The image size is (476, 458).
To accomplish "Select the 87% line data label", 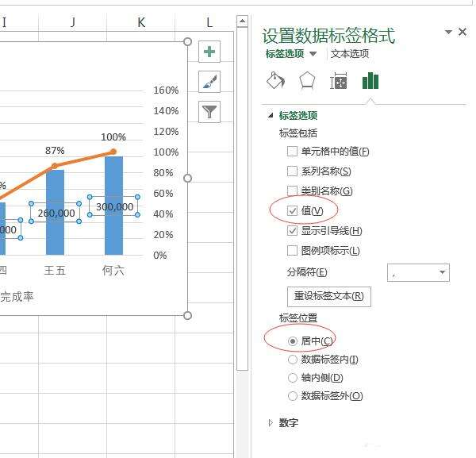I will [55, 150].
